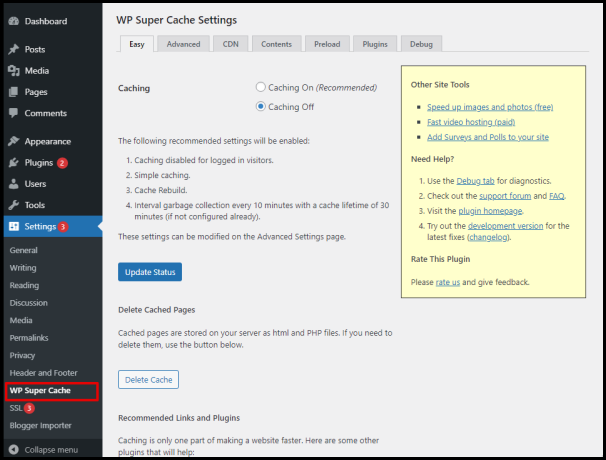
Task: Switch to the Advanced tab
Action: click(x=184, y=44)
